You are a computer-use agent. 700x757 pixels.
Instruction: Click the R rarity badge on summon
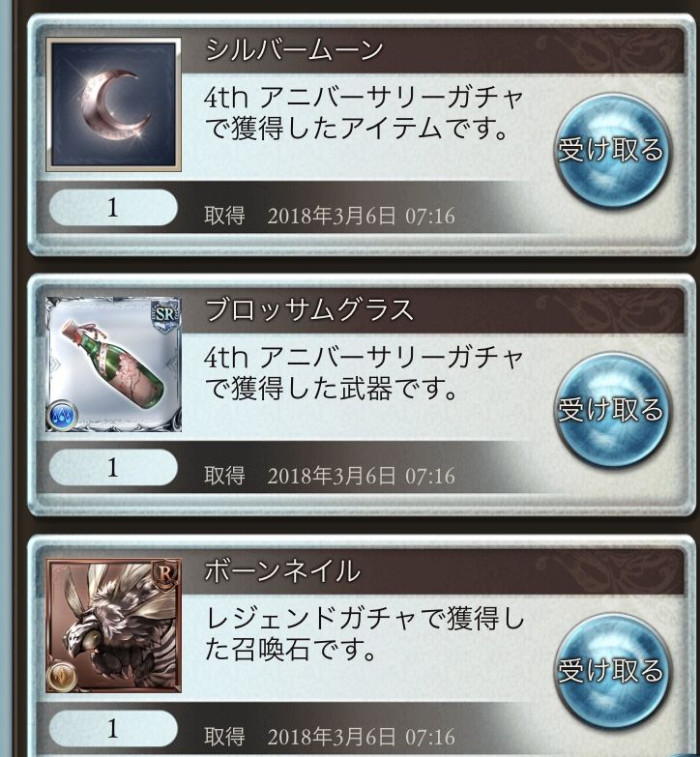coord(165,575)
